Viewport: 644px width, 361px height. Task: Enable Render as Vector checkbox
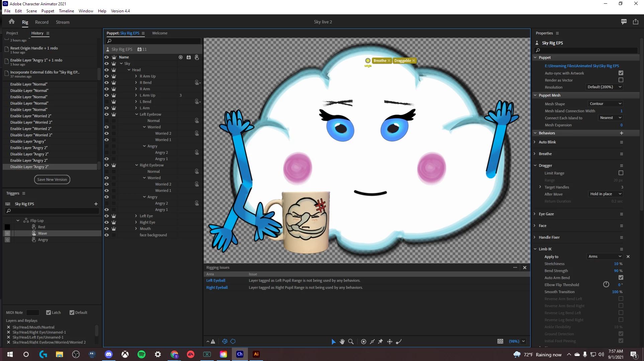click(621, 80)
